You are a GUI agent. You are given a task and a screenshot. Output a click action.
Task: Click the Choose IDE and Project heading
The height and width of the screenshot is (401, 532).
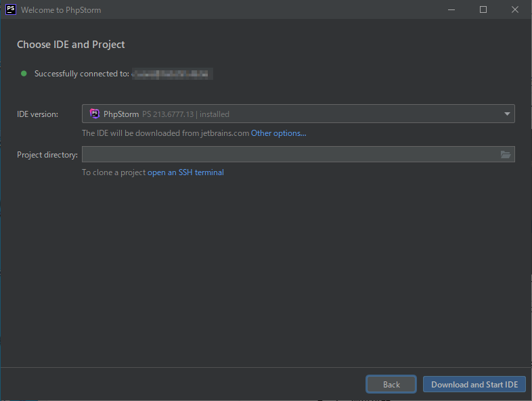point(71,45)
